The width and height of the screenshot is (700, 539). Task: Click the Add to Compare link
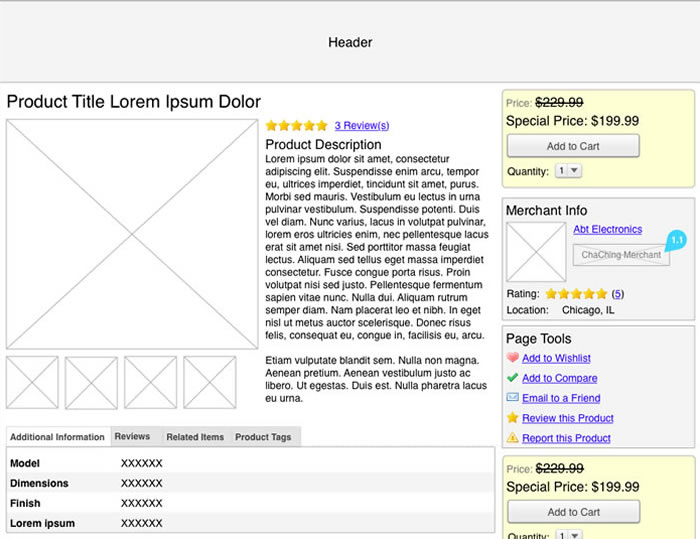560,378
